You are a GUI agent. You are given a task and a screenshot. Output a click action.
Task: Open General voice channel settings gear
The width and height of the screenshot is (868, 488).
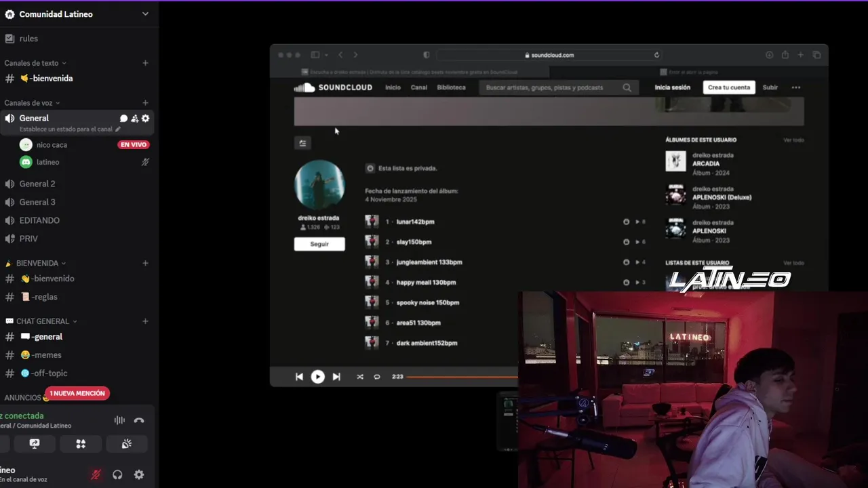[x=145, y=119]
